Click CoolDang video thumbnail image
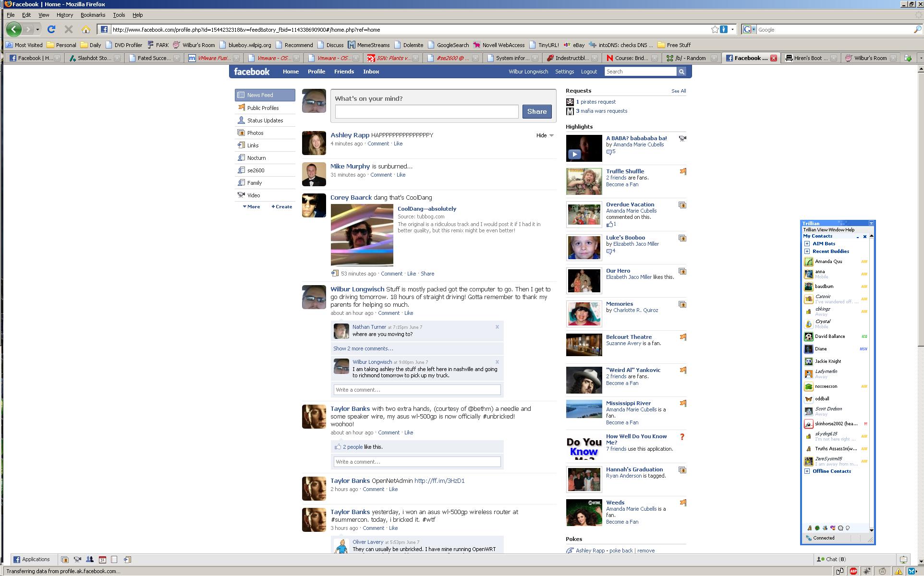Viewport: 924px width, 576px height. pyautogui.click(x=362, y=235)
